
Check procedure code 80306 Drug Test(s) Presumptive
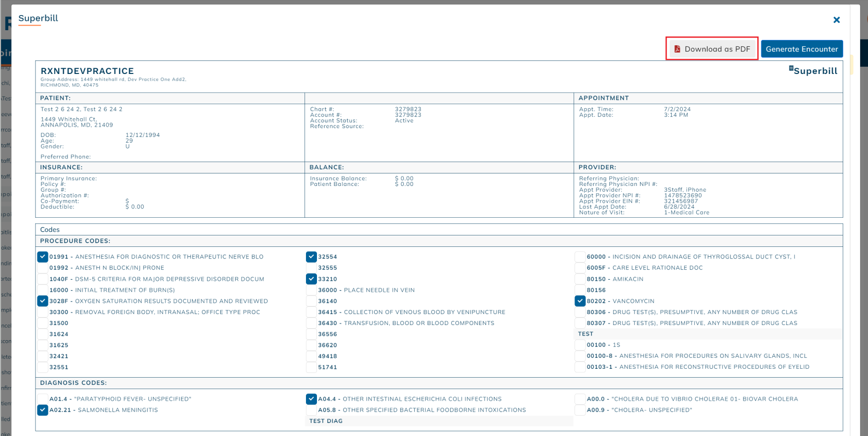tap(580, 312)
